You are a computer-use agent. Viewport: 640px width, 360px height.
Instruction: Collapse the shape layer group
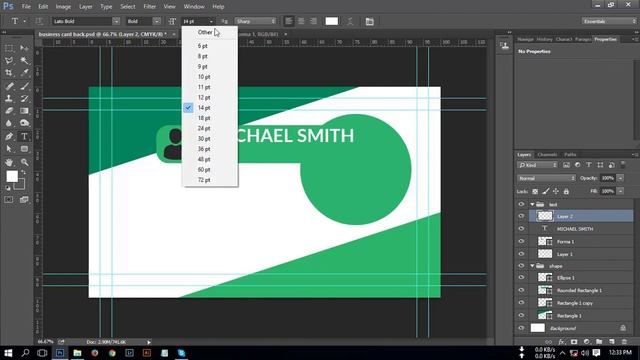[532, 266]
